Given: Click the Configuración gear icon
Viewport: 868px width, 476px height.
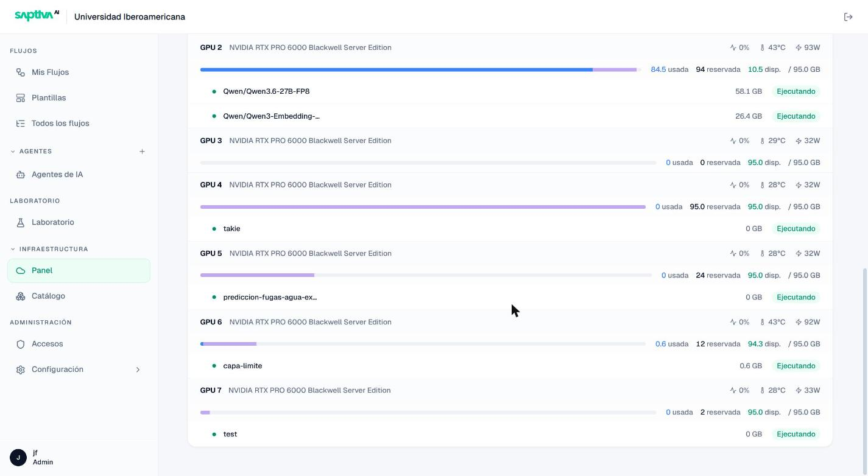Looking at the screenshot, I should pos(21,370).
